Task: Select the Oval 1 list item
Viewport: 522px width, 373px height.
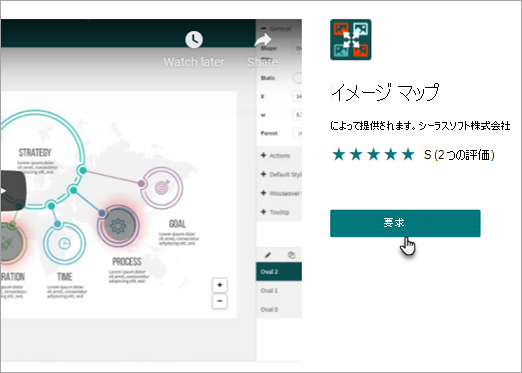Action: tap(279, 291)
